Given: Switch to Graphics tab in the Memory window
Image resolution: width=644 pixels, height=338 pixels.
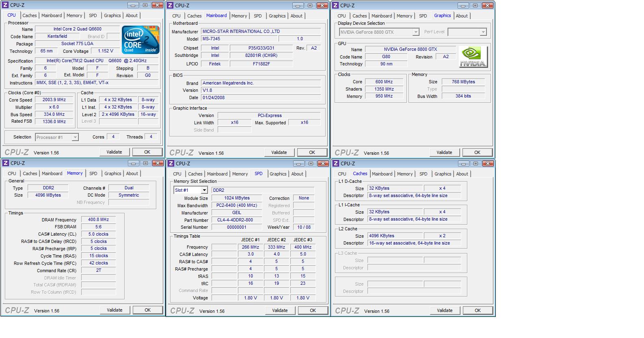Looking at the screenshot, I should click(x=113, y=173).
